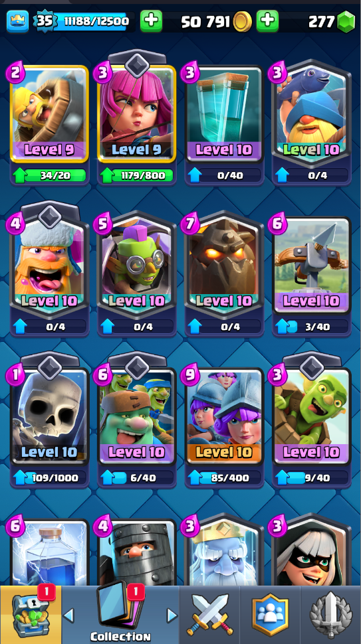Select the Lava Hound card

click(224, 264)
